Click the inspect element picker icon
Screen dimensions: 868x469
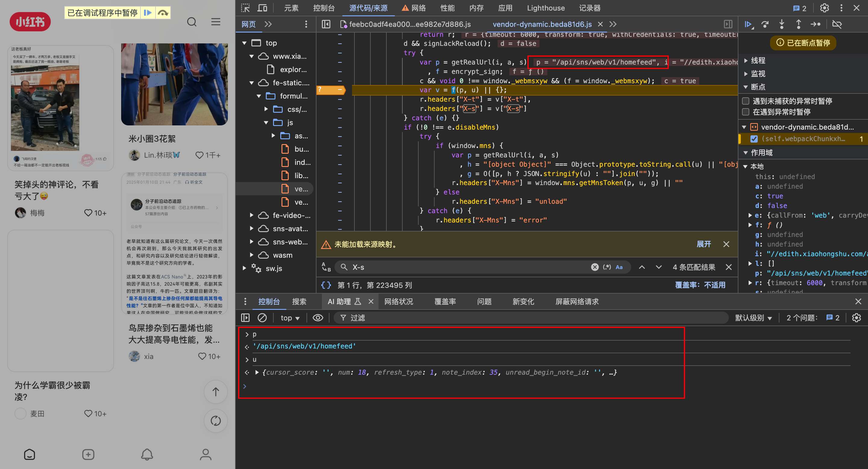coord(245,8)
